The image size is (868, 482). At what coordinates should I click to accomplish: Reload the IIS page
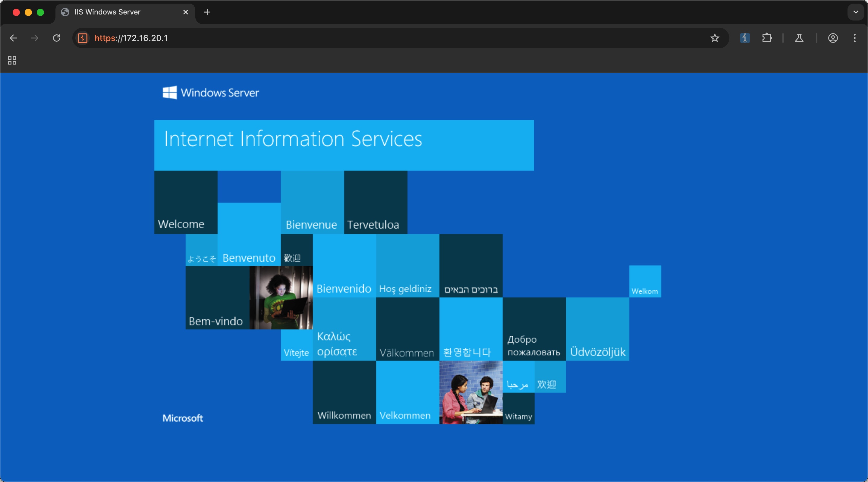click(57, 38)
